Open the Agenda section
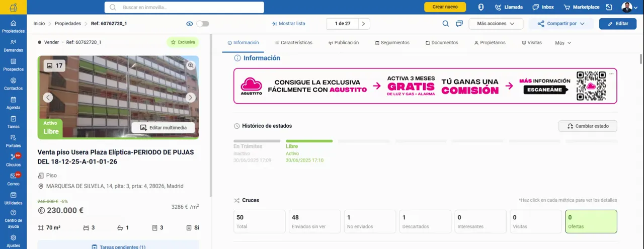This screenshot has height=249, width=644. pos(13,103)
